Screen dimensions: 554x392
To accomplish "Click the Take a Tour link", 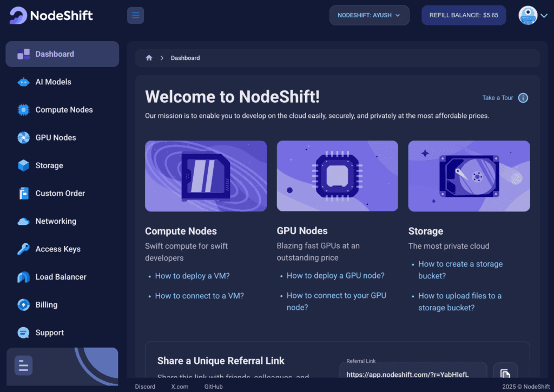I will pos(498,98).
